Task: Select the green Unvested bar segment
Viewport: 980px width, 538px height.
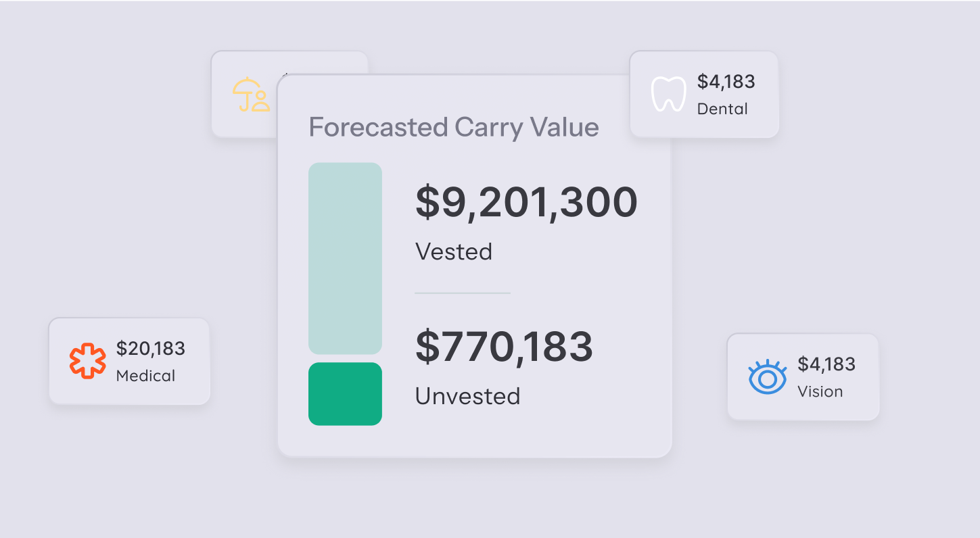Action: point(345,394)
